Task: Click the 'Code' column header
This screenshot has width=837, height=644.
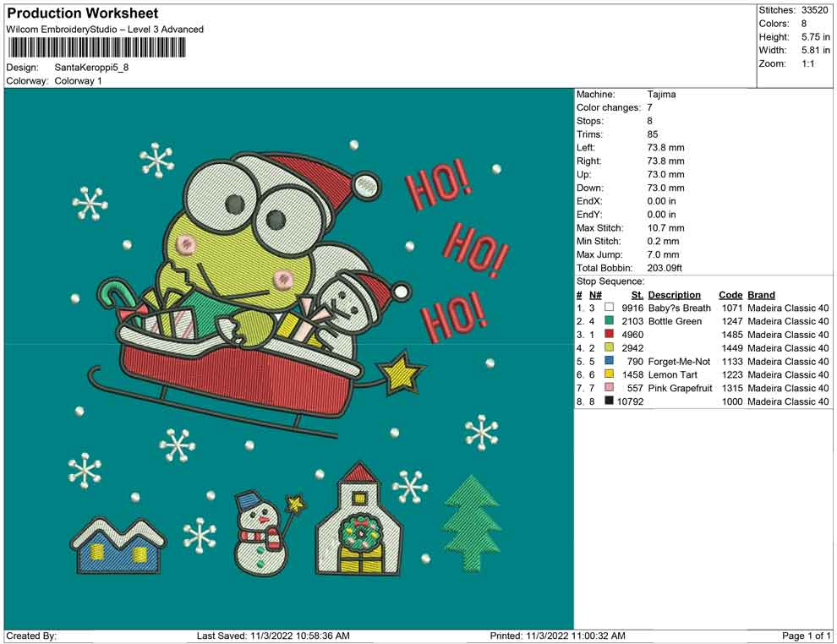Action: pos(730,295)
